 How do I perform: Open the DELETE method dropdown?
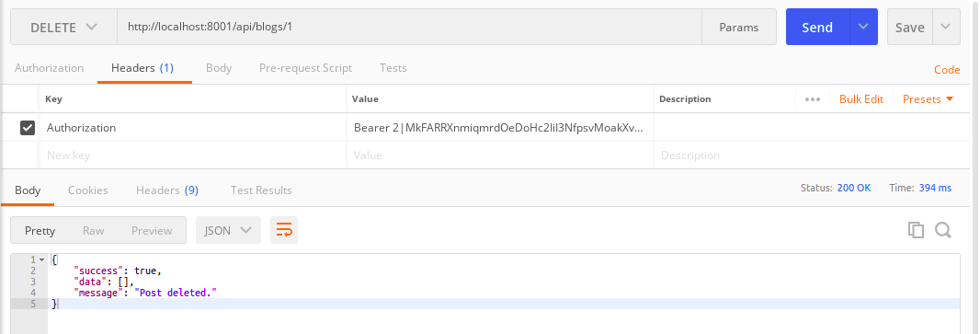pyautogui.click(x=63, y=27)
